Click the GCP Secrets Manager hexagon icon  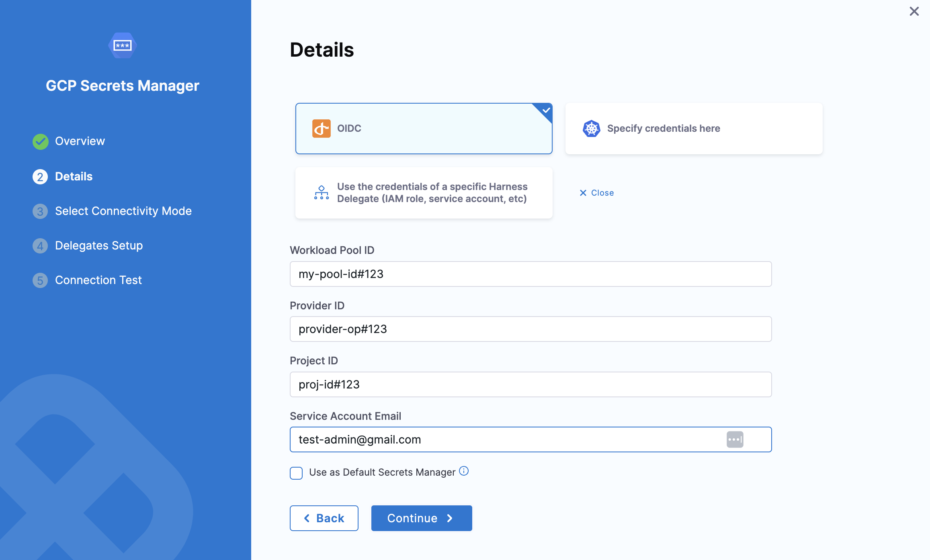point(123,45)
